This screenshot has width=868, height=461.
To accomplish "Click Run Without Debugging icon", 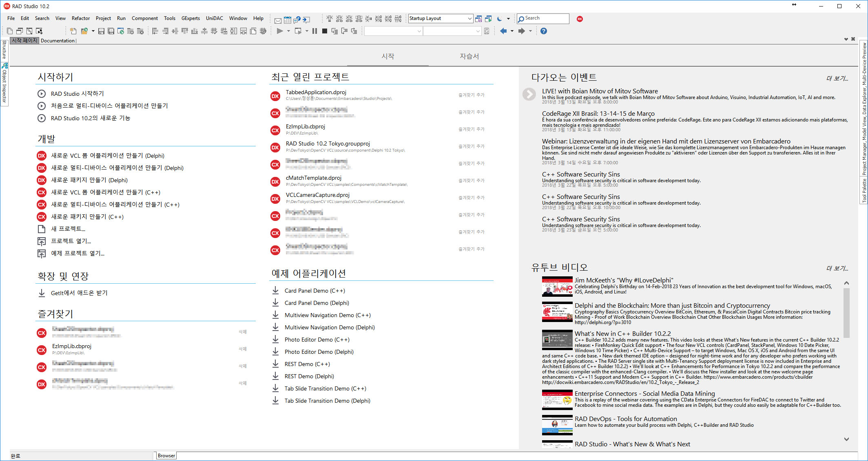I will tap(298, 31).
